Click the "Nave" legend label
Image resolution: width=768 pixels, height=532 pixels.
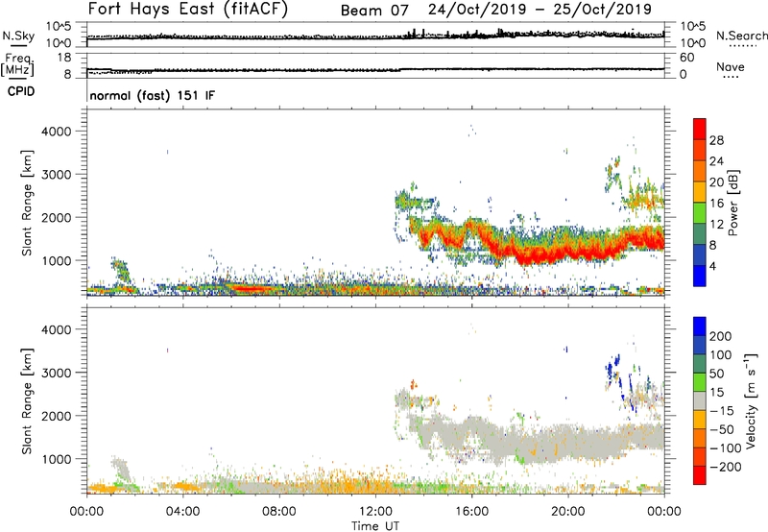[731, 66]
